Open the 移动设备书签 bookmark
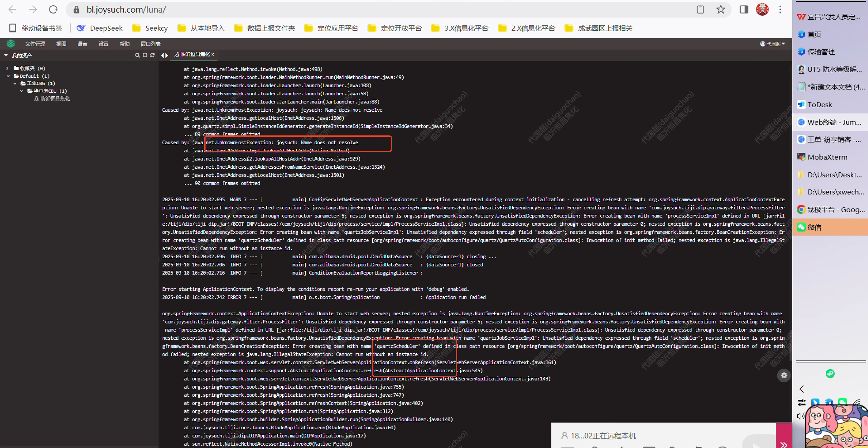 pos(36,28)
